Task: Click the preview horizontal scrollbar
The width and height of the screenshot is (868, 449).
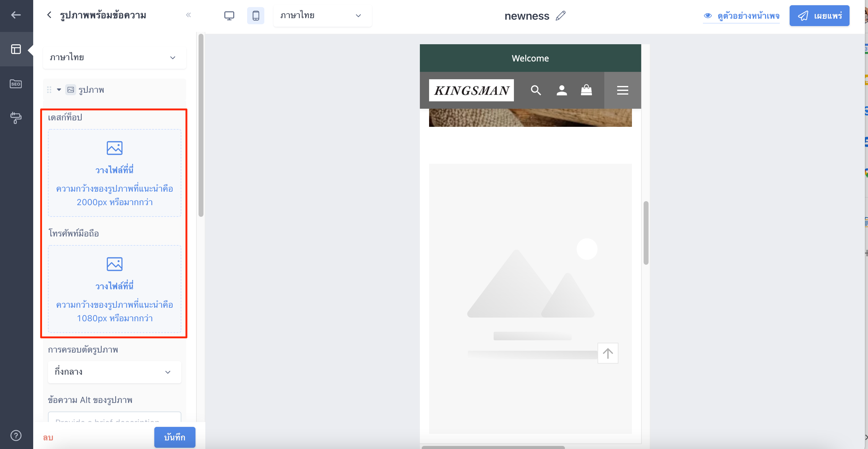Action: pyautogui.click(x=493, y=447)
